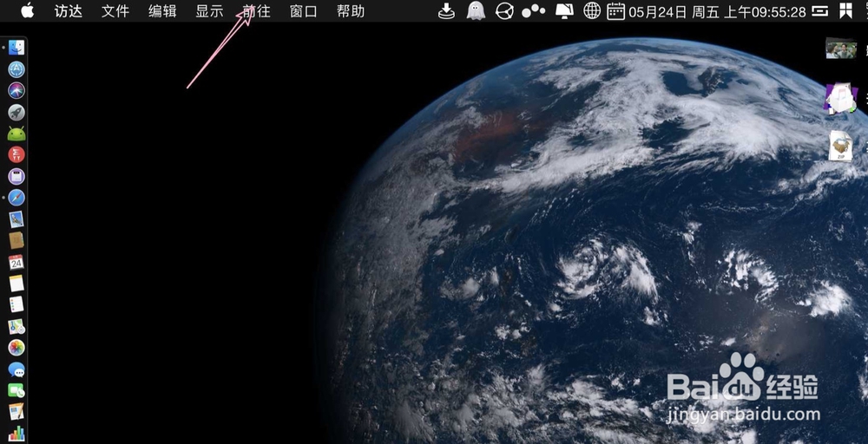This screenshot has height=444, width=868.
Task: Open Numbers chart icon in Dock
Action: pyautogui.click(x=16, y=434)
